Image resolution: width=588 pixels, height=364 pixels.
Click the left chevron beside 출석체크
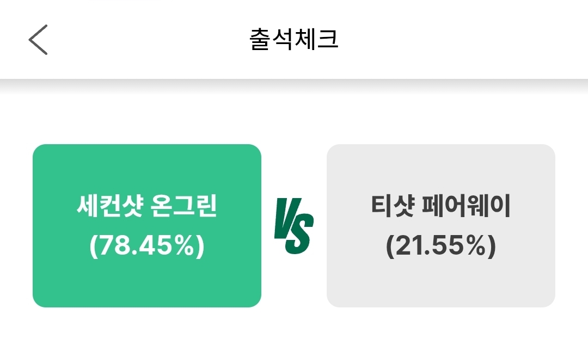(x=38, y=40)
